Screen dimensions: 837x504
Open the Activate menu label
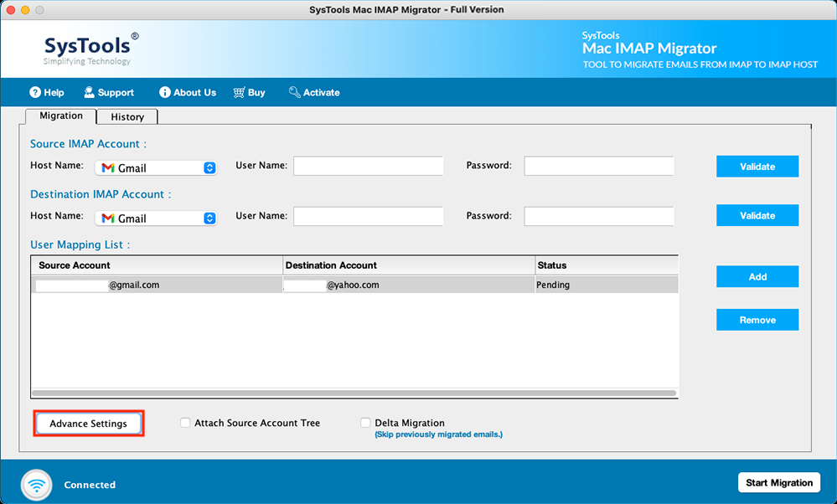tap(322, 92)
